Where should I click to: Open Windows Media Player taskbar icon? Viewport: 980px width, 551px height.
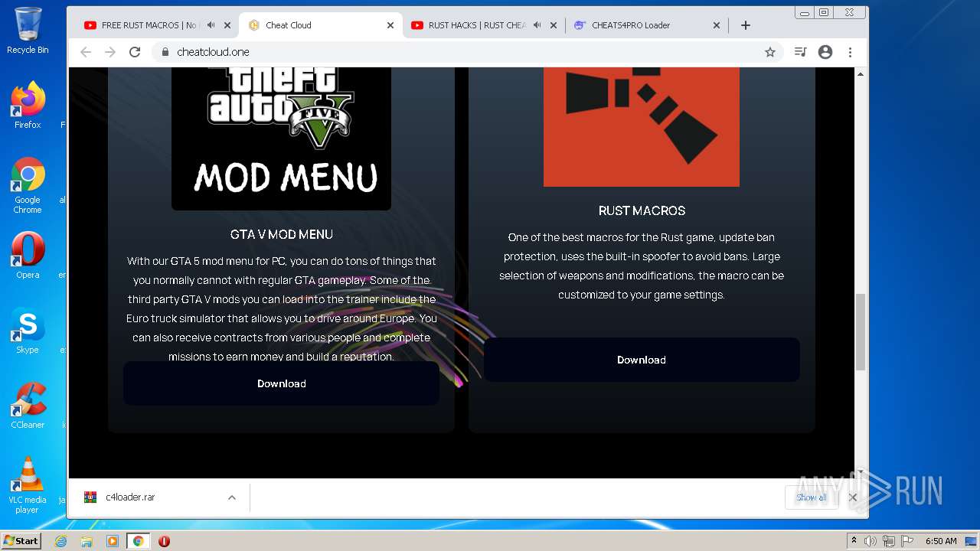[x=113, y=541]
